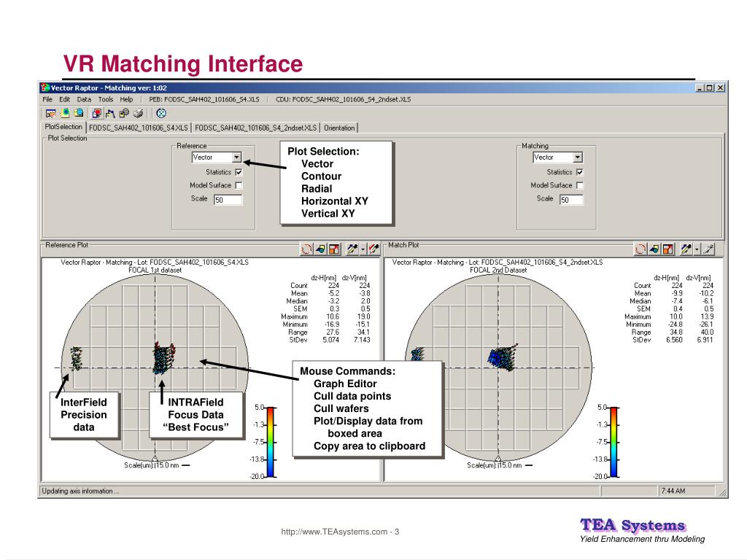Open the Help menu
The width and height of the screenshot is (747, 560).
point(126,99)
